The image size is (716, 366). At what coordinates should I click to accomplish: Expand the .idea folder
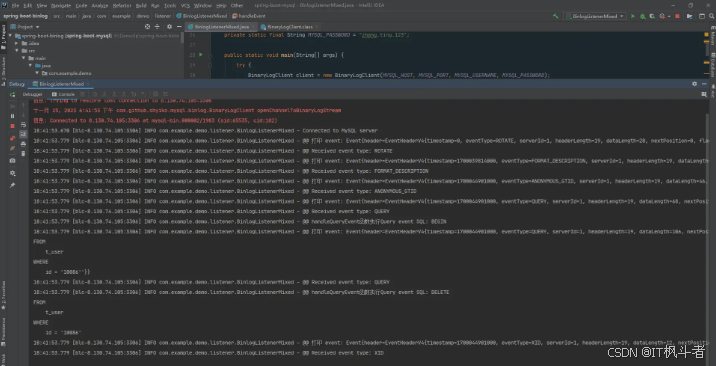pos(17,43)
